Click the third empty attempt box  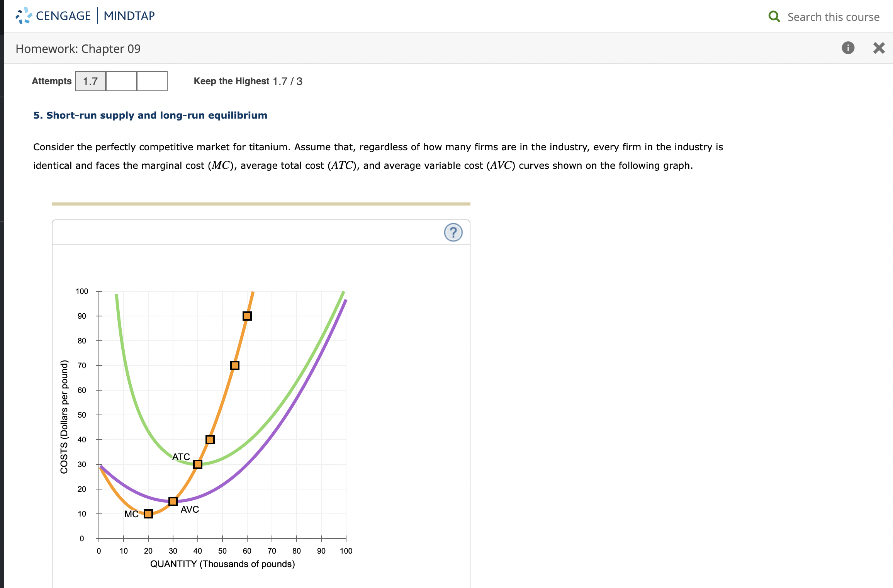[x=152, y=81]
